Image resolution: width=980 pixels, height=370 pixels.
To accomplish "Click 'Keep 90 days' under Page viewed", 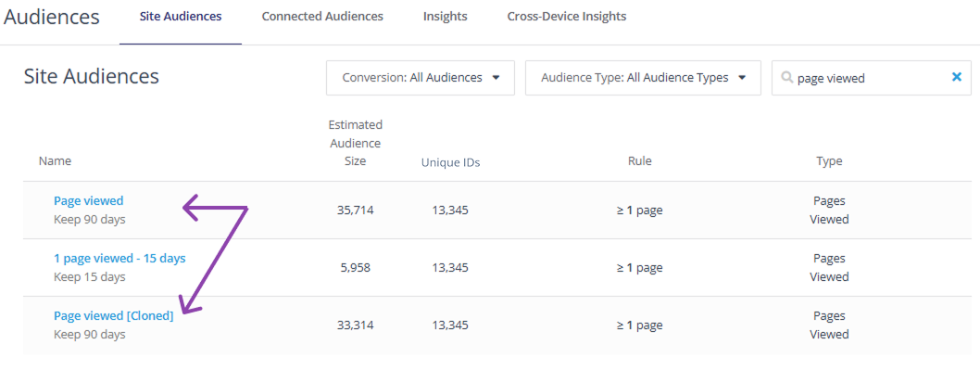I will [89, 220].
